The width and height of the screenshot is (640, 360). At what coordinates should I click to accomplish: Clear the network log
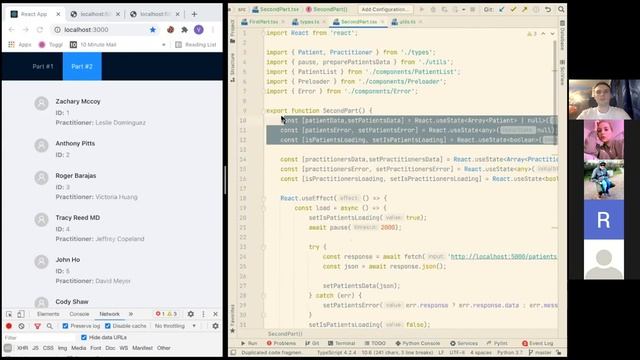(x=22, y=326)
